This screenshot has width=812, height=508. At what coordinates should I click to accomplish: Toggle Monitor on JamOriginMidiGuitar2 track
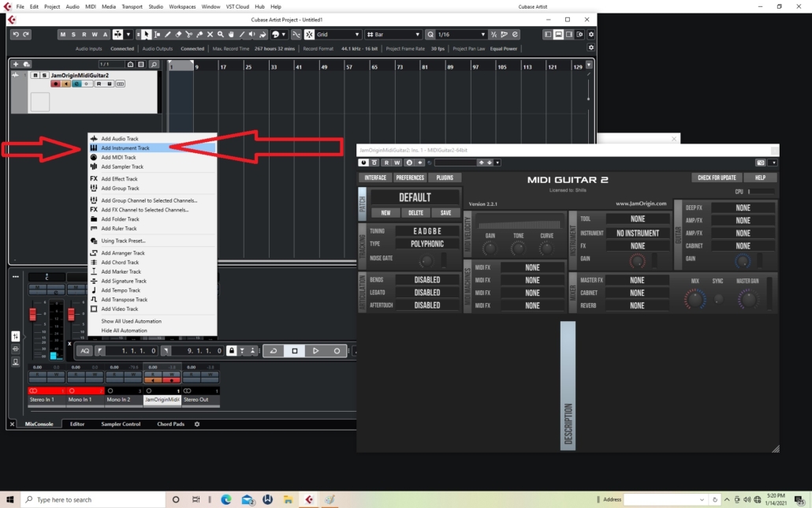point(65,84)
